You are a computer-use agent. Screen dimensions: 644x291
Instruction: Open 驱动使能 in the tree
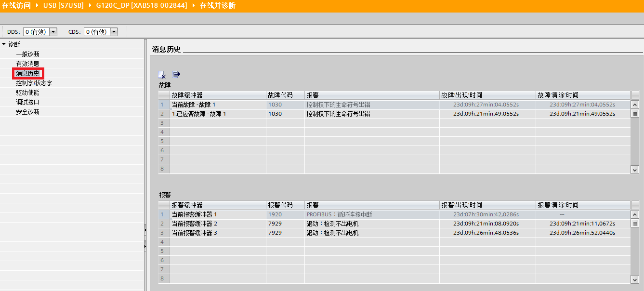point(27,93)
